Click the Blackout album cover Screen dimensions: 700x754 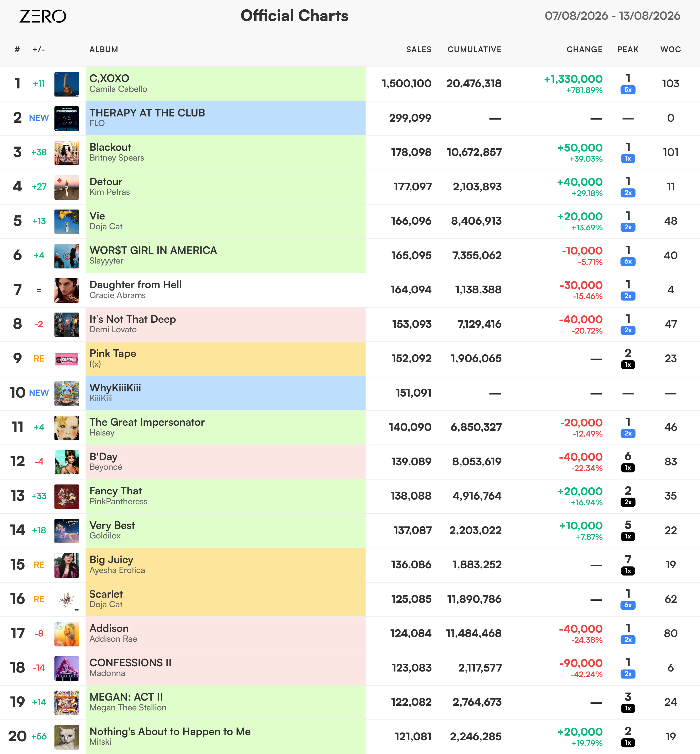(67, 153)
